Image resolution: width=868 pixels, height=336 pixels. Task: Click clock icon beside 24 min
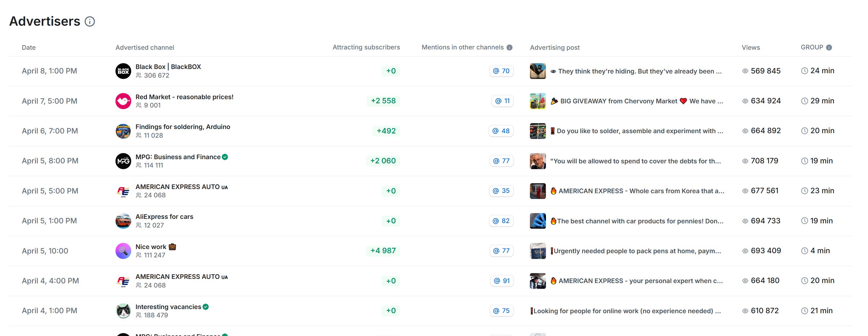[804, 71]
